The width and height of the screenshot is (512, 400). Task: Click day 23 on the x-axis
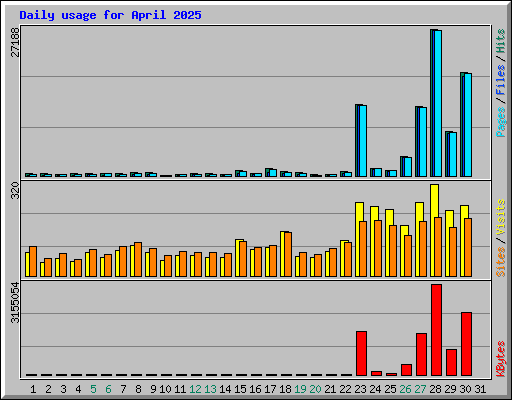pyautogui.click(x=360, y=389)
